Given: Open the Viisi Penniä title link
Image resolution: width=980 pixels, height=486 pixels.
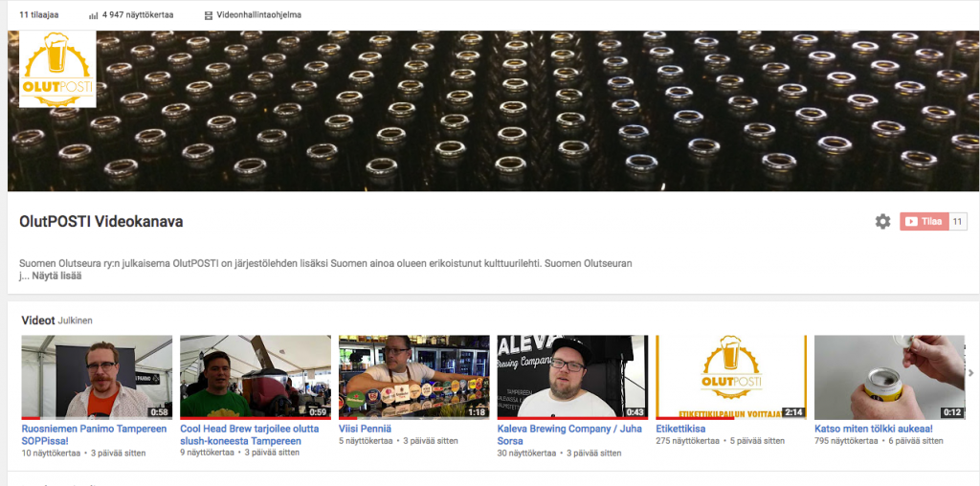Looking at the screenshot, I should [365, 430].
